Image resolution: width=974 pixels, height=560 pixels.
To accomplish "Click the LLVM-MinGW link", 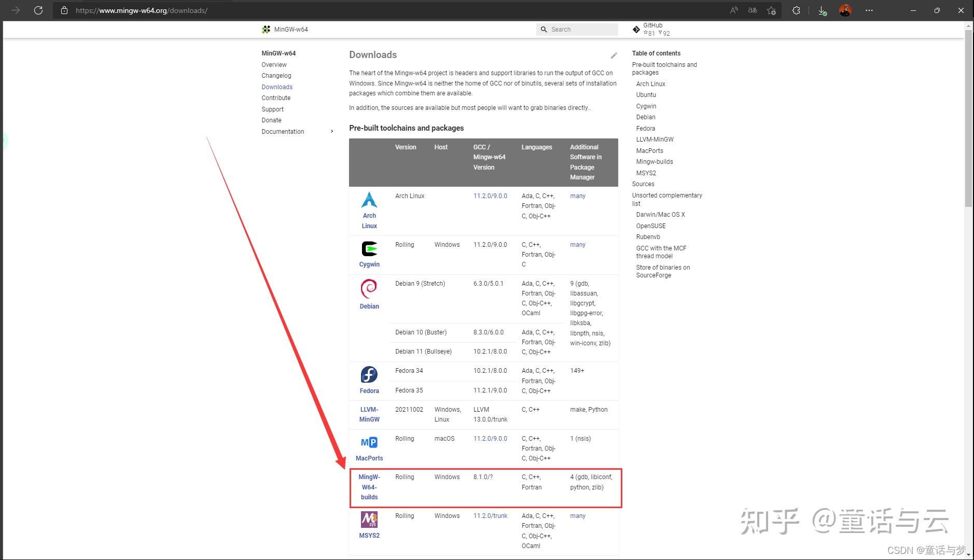I will pyautogui.click(x=369, y=414).
